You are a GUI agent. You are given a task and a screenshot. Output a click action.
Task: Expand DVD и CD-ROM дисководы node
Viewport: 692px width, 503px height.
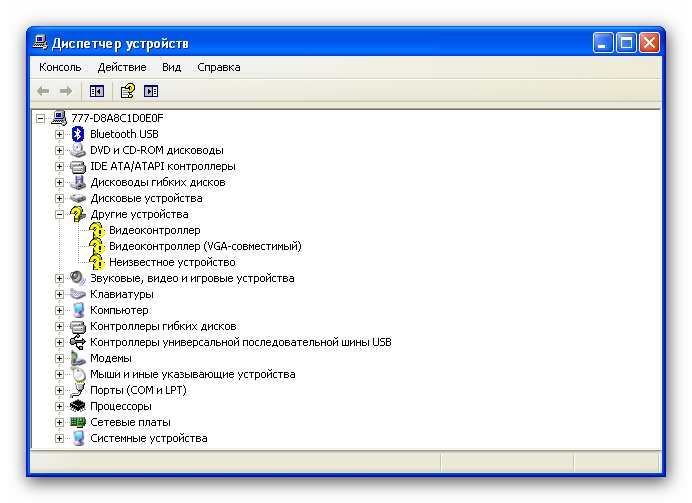(59, 150)
